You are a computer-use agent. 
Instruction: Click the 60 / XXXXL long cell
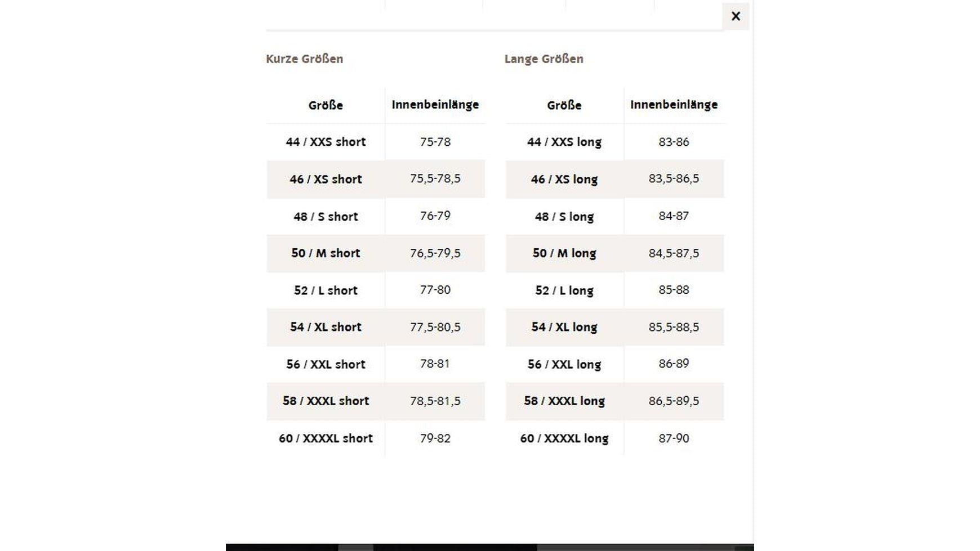[564, 438]
